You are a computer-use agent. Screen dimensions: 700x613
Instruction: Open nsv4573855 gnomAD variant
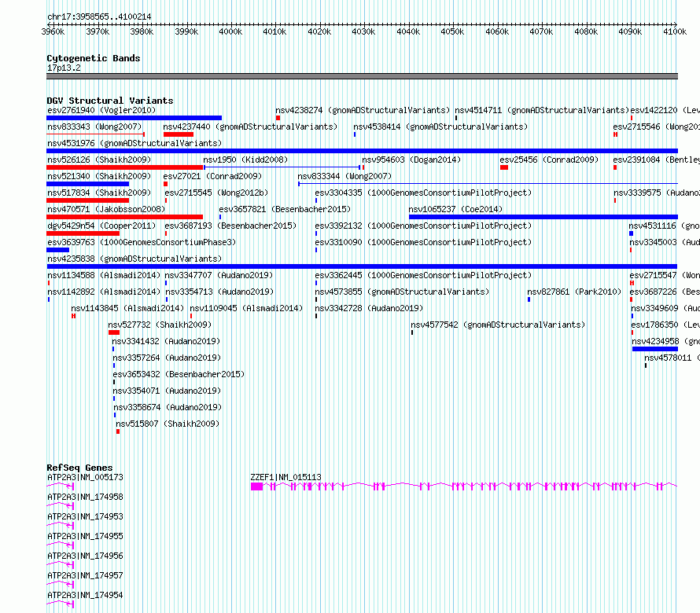[x=402, y=292]
